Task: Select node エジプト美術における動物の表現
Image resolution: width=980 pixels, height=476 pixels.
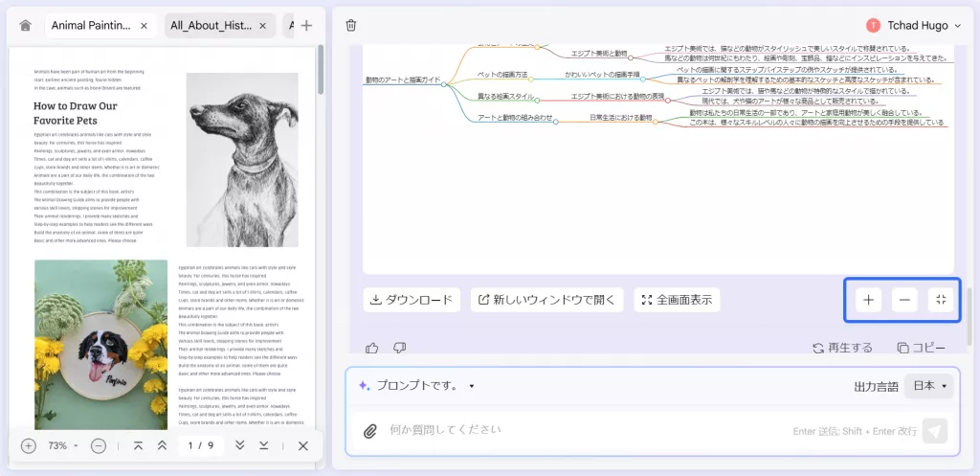Action: 617,97
